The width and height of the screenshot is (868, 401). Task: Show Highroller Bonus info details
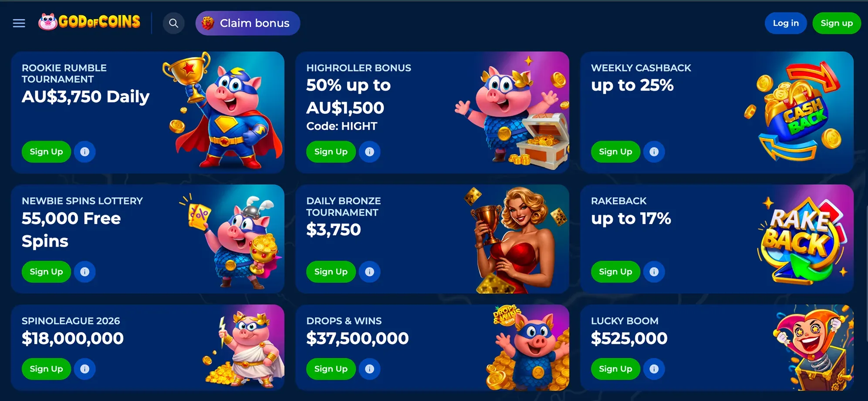pos(369,152)
